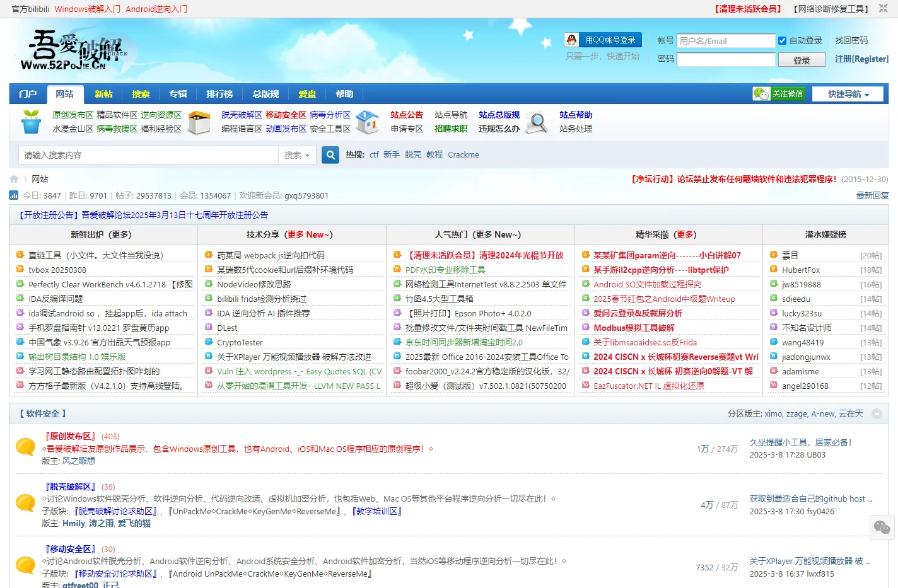
Task: Click rank icon beside PDF水印专业移除工具
Action: tap(397, 269)
